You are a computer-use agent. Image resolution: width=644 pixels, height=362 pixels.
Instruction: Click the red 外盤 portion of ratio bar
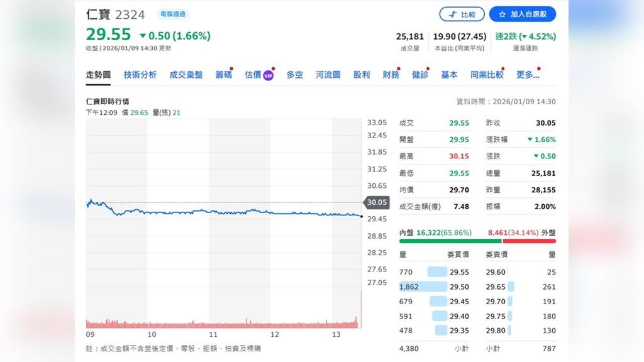(529, 241)
